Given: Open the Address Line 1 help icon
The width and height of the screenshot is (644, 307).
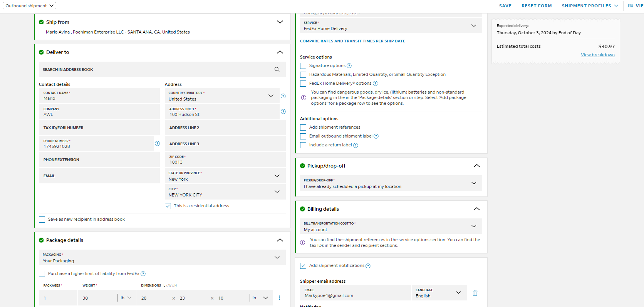Looking at the screenshot, I should pyautogui.click(x=283, y=111).
